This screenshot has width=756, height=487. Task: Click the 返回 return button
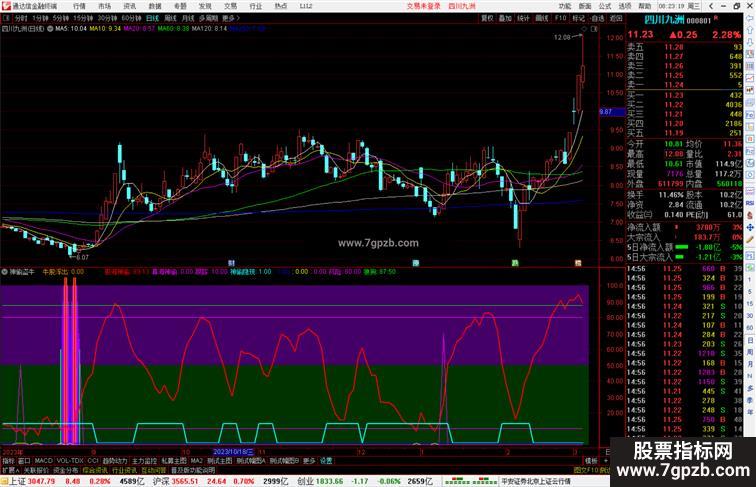(x=616, y=18)
